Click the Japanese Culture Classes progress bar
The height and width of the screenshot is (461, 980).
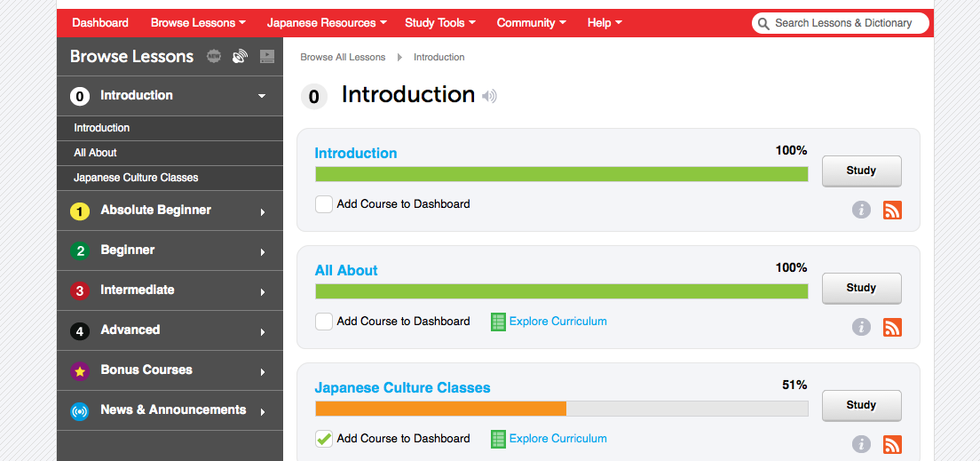click(x=561, y=409)
